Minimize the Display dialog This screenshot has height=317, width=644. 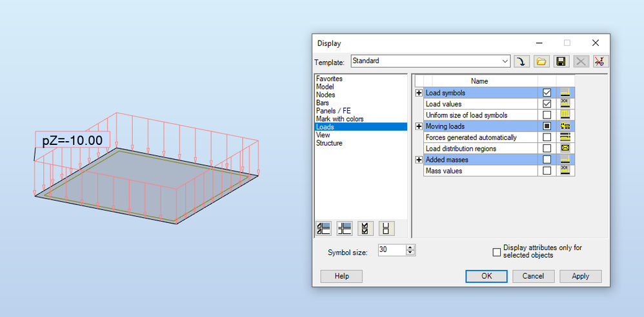pos(539,43)
